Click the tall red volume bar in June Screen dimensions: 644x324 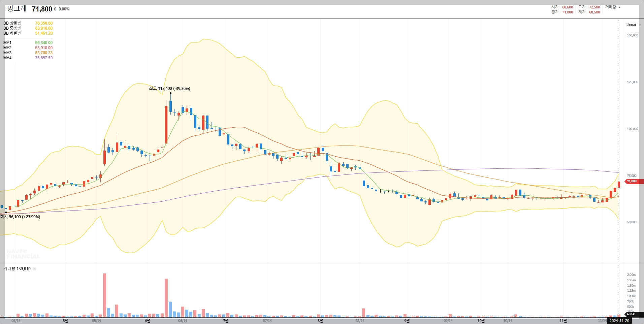166,298
